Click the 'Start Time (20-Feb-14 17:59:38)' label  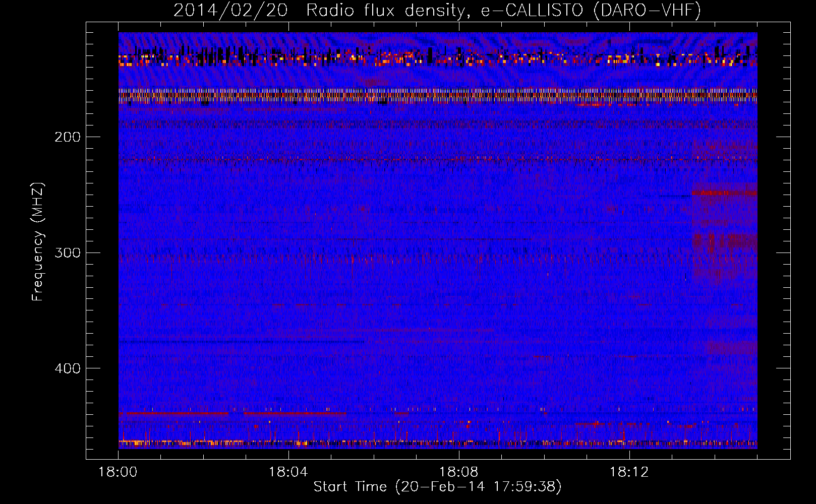click(x=437, y=487)
